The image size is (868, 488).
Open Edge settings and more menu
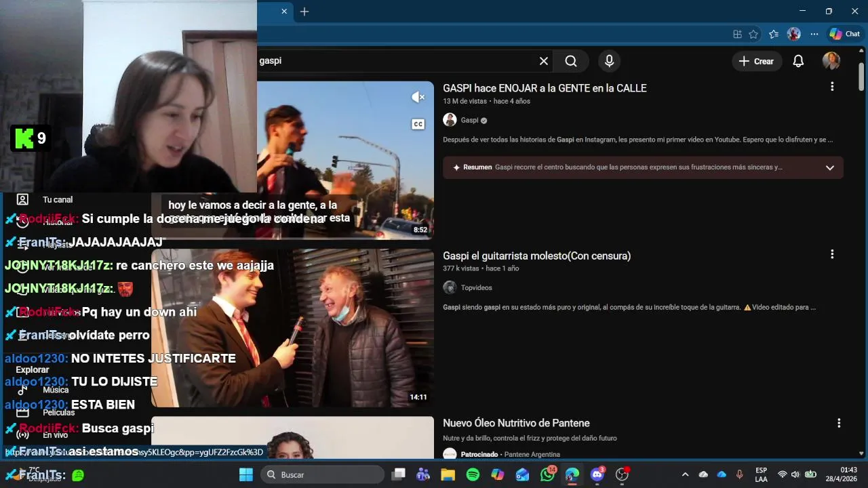coord(814,34)
